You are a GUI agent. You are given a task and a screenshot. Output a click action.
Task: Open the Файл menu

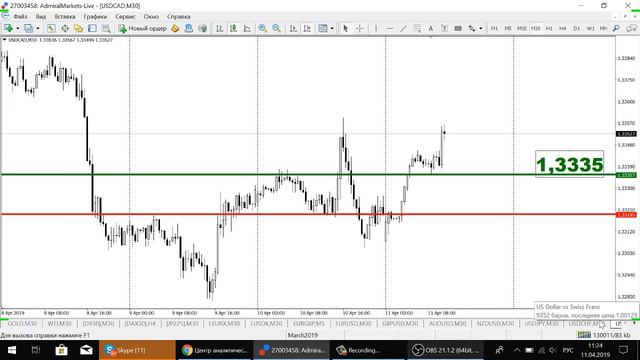coord(20,17)
